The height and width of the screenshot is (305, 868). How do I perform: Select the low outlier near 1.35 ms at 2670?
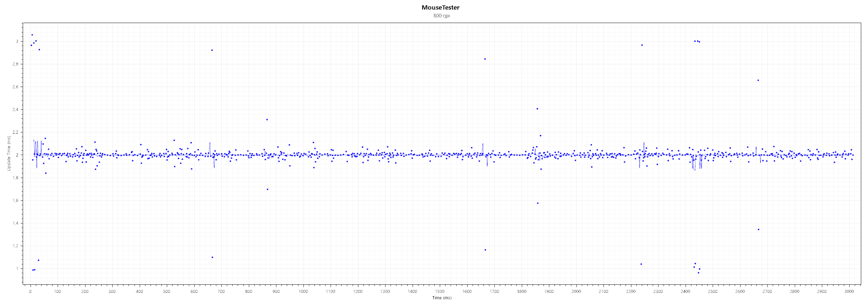pyautogui.click(x=758, y=230)
